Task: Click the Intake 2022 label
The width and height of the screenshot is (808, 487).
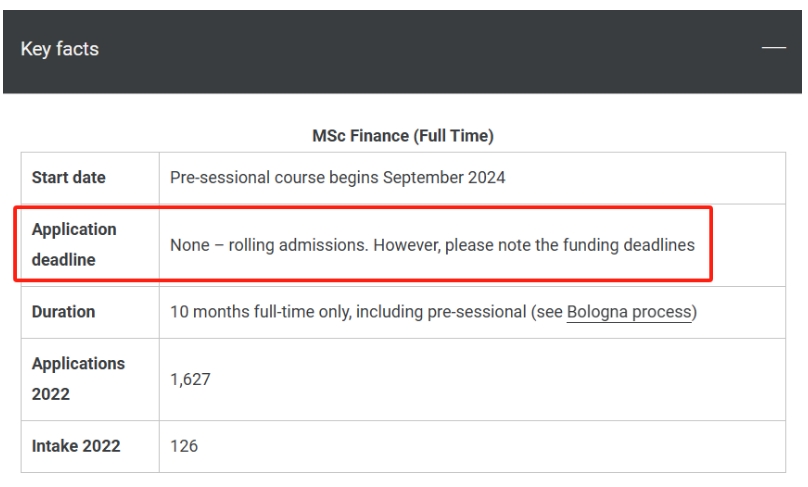Action: (76, 446)
